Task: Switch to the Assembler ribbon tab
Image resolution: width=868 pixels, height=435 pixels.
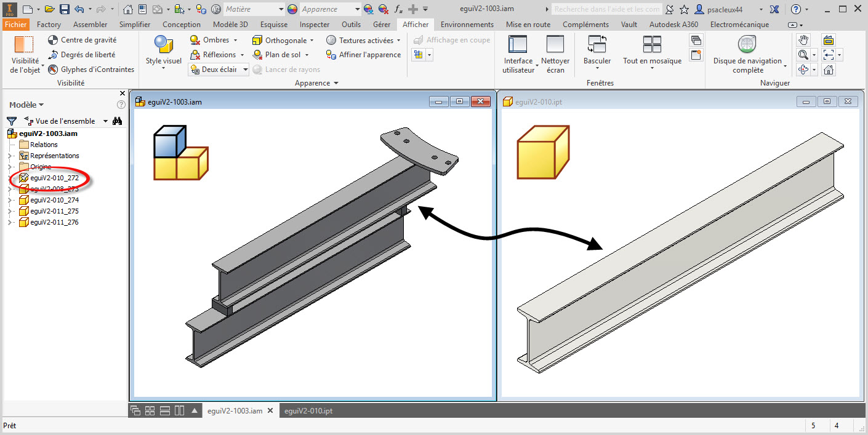Action: (x=90, y=25)
